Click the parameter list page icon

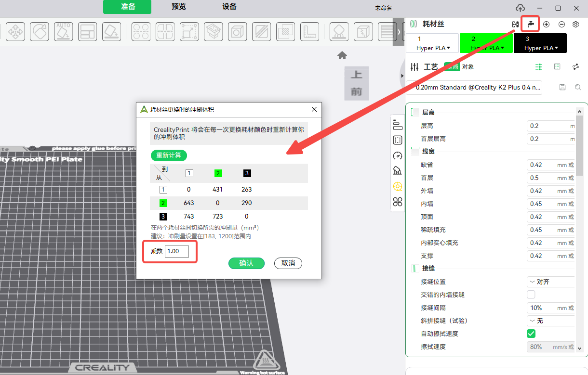click(x=557, y=67)
